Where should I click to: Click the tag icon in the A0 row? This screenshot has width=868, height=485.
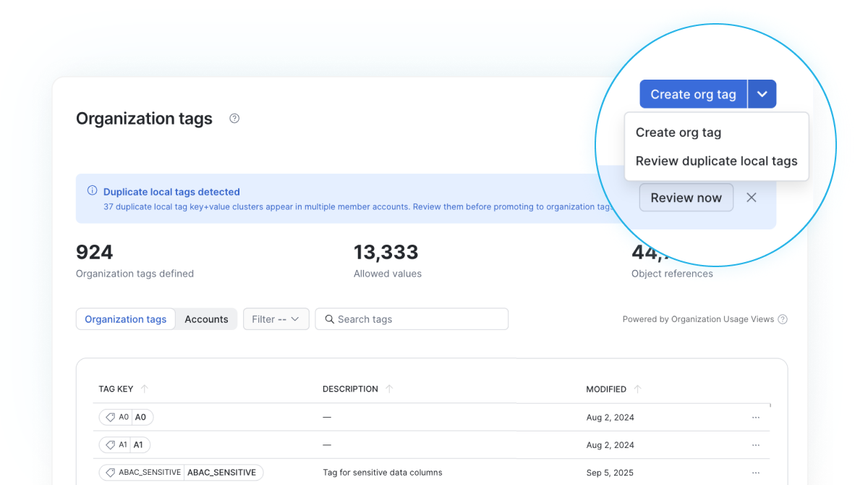(110, 417)
